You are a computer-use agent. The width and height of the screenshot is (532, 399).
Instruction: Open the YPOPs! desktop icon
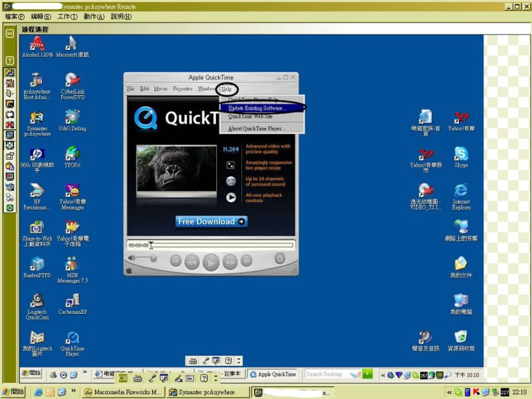(72, 157)
